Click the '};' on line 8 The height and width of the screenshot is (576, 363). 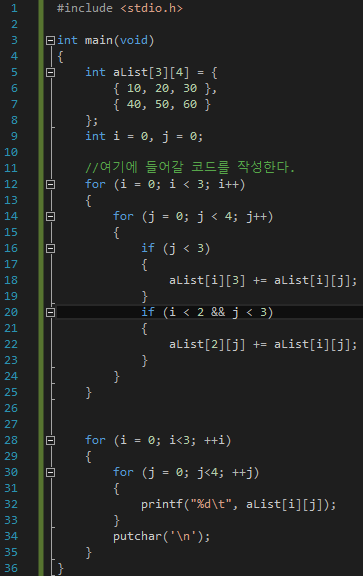pos(91,120)
